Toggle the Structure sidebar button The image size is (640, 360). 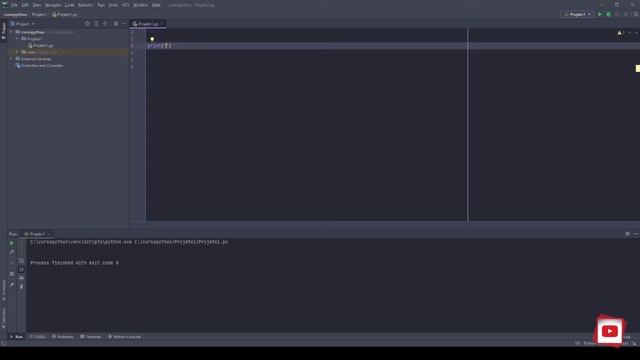4,290
